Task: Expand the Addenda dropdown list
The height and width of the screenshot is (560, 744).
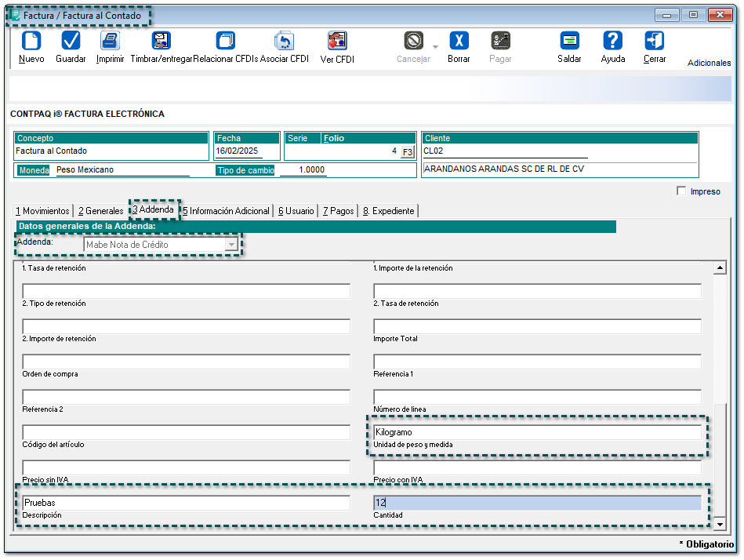Action: [230, 245]
